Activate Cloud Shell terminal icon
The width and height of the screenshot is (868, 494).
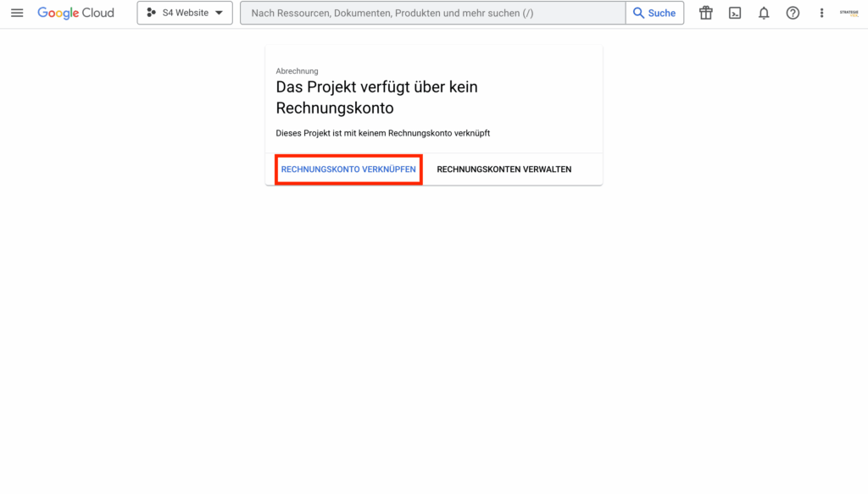pyautogui.click(x=735, y=13)
